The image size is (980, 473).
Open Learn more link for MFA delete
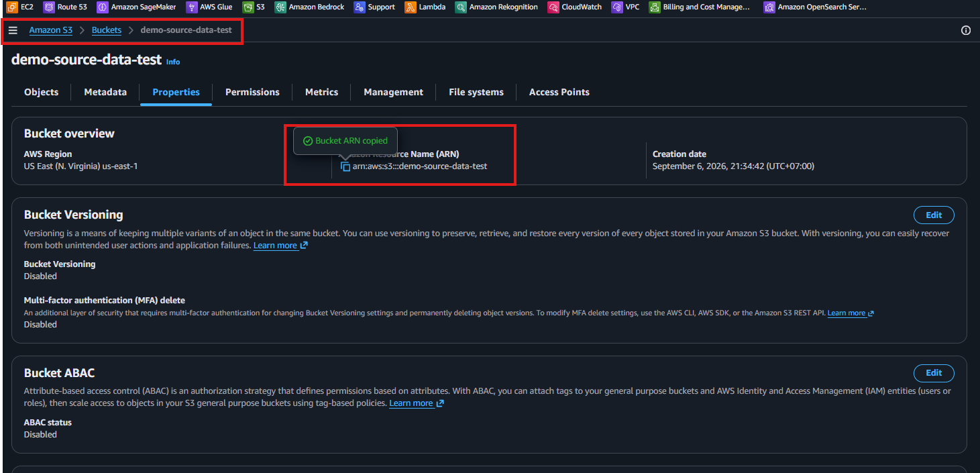click(x=847, y=313)
